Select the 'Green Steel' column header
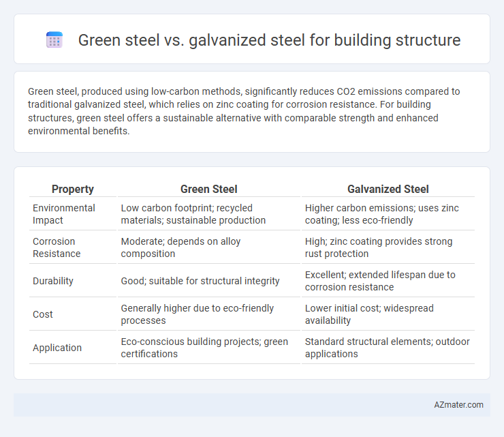Viewport: 504px width, 437px height. [x=209, y=190]
